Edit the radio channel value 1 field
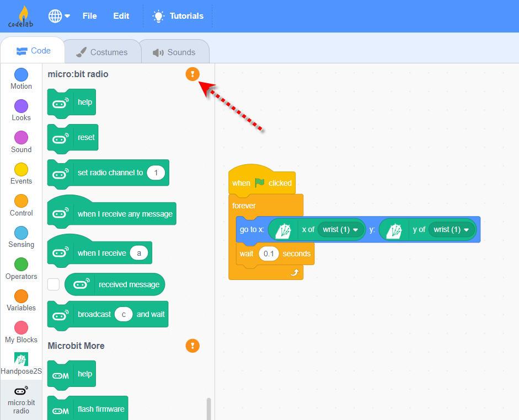519x420 pixels. (x=156, y=173)
